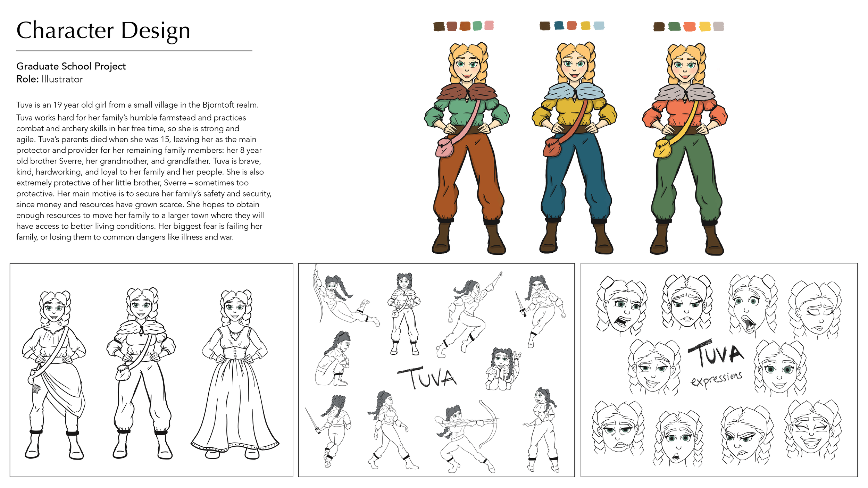Click the smirking expression left of TUVA
The height and width of the screenshot is (488, 868).
[654, 368]
